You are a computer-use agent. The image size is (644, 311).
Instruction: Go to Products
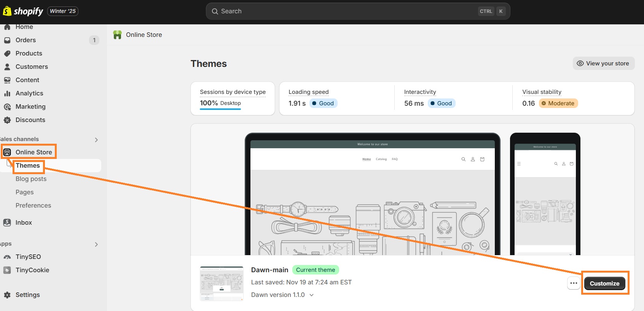click(29, 53)
